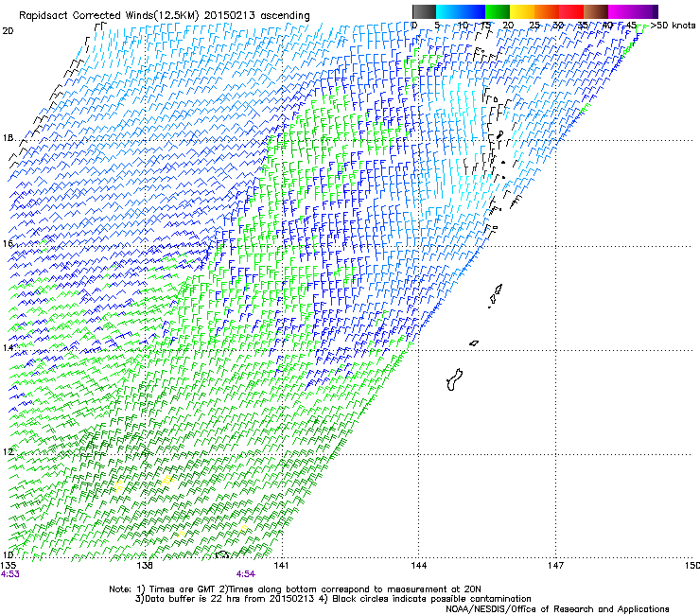Click the 'Times are GMT' note line

294,589
